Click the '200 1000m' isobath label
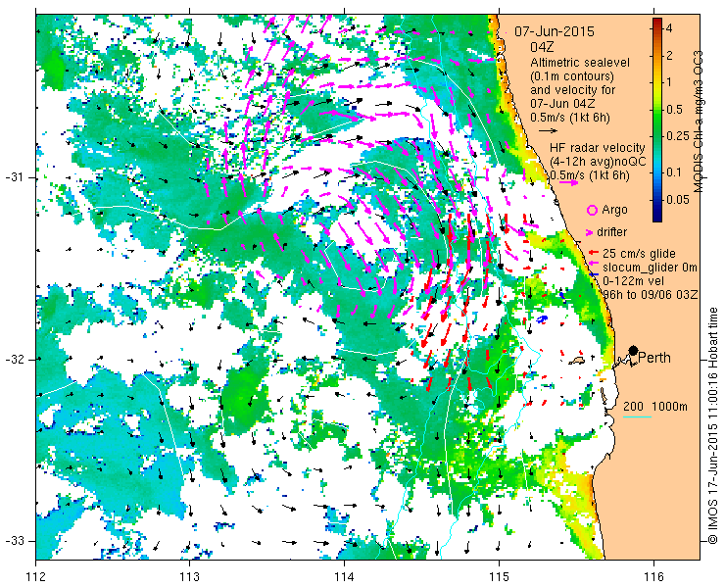The width and height of the screenshot is (725, 588). coord(655,407)
